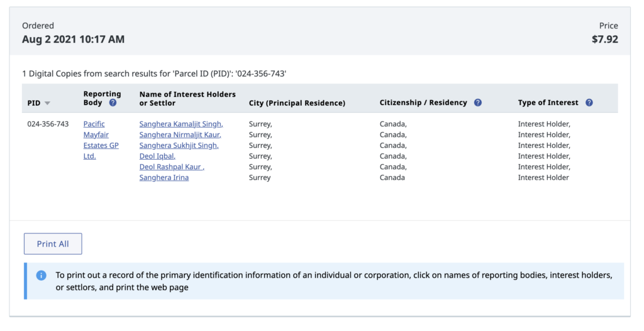
Task: Open Pacific Mayfair Estates GP Ltd. link
Action: (101, 140)
